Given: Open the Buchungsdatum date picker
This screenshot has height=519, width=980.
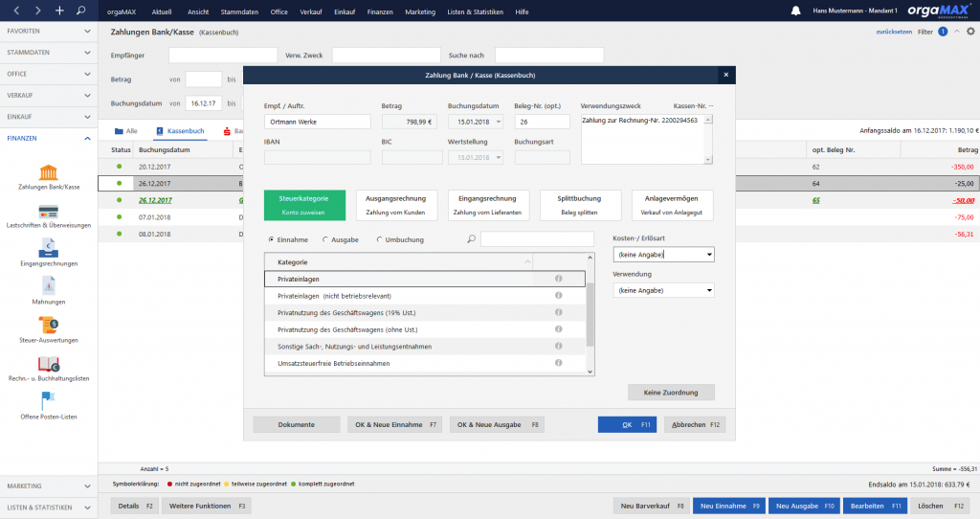Looking at the screenshot, I should point(498,122).
